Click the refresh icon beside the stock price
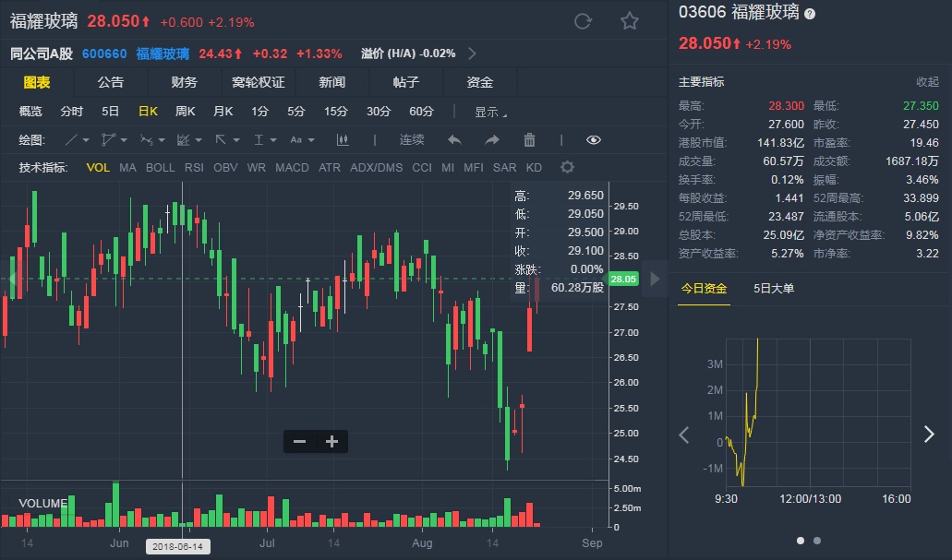This screenshot has height=560, width=952. click(583, 21)
